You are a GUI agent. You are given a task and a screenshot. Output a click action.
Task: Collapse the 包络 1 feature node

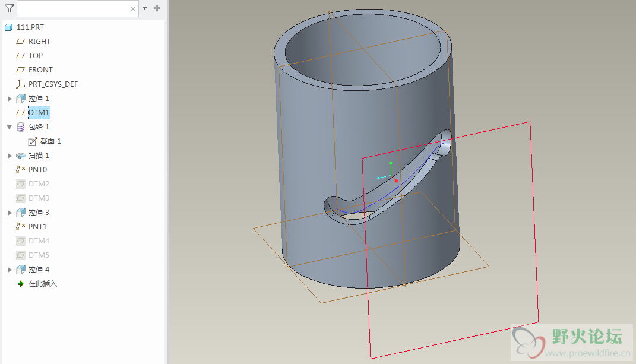pos(10,127)
